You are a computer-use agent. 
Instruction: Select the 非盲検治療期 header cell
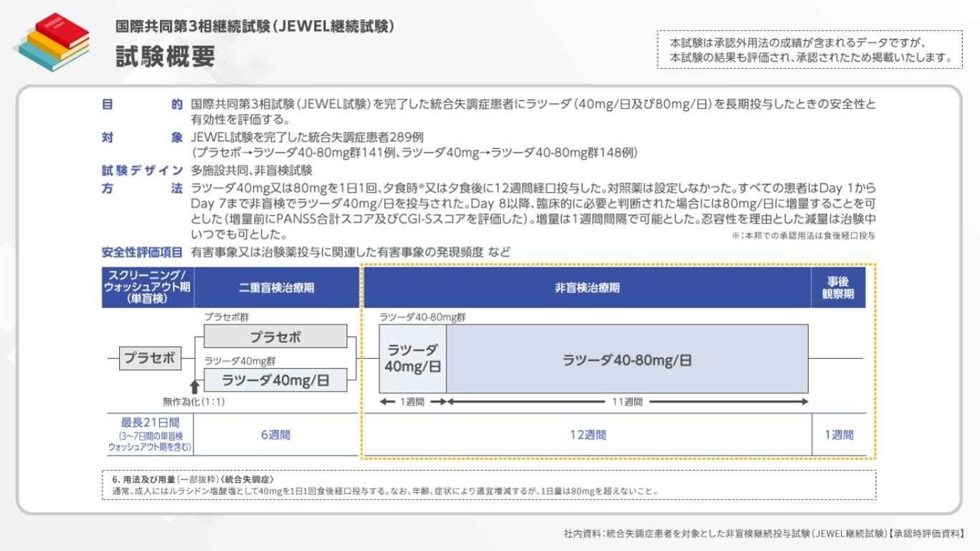click(586, 287)
